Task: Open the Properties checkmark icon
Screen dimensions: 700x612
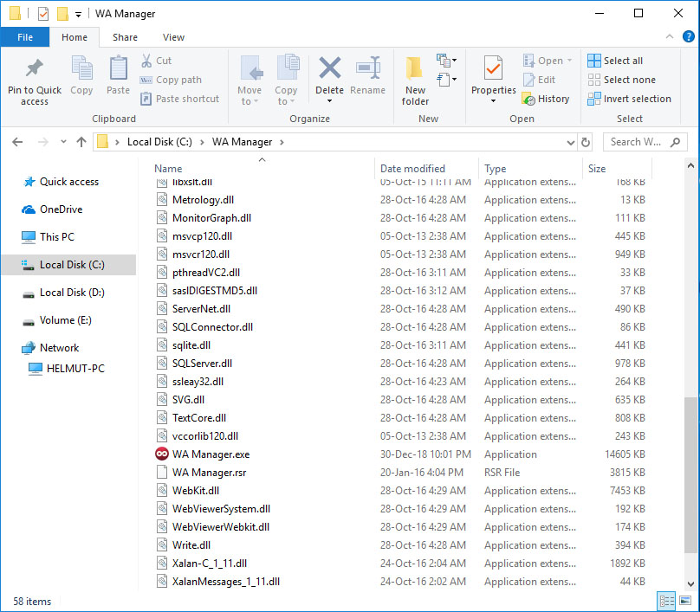Action: tap(493, 68)
